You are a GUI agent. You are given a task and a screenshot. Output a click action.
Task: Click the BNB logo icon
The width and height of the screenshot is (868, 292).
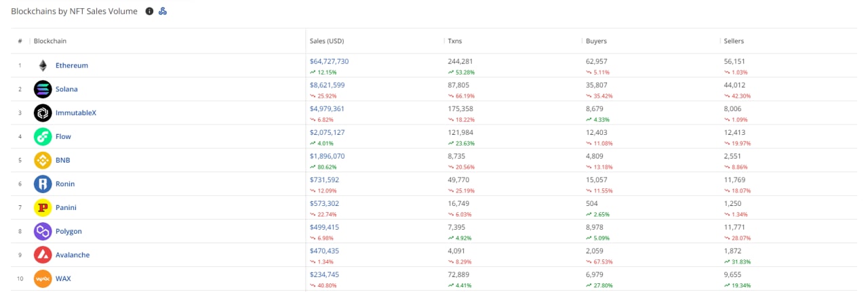(x=43, y=161)
